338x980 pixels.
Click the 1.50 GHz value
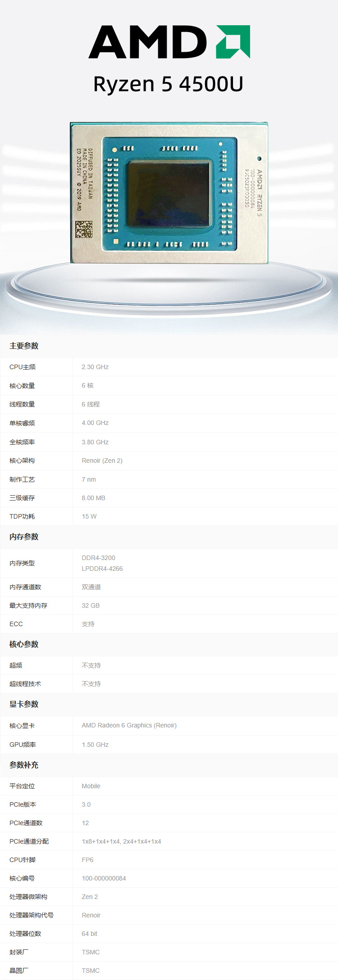point(95,745)
